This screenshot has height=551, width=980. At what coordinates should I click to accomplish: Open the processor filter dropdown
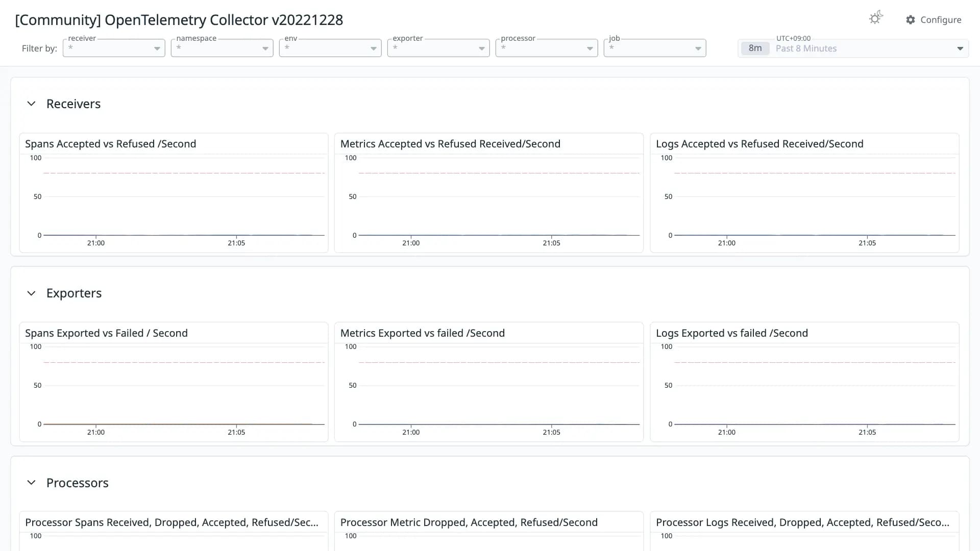pos(547,48)
